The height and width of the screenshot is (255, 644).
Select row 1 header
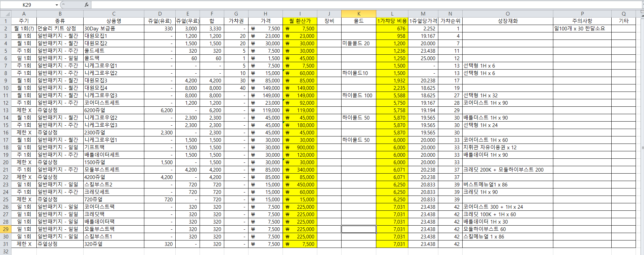6,21
